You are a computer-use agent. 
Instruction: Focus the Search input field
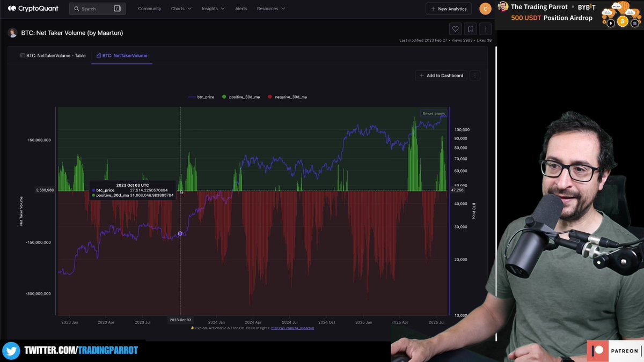pyautogui.click(x=97, y=9)
